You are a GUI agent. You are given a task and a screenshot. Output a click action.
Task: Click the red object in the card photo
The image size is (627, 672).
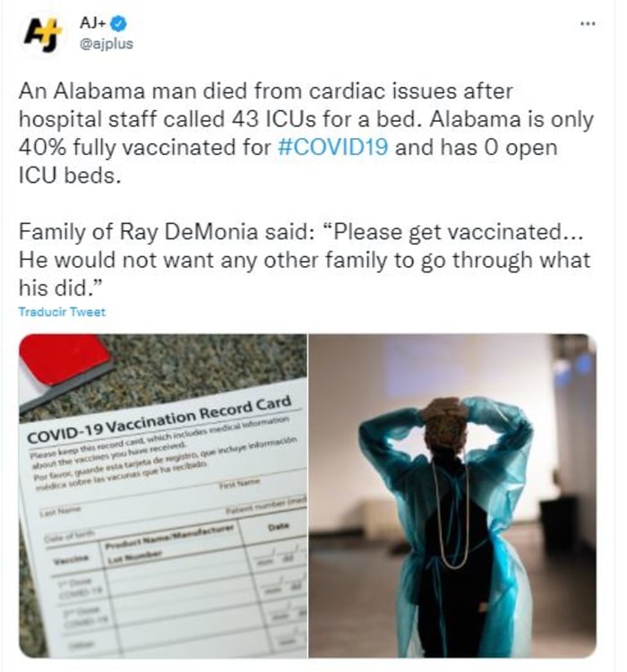(x=63, y=360)
